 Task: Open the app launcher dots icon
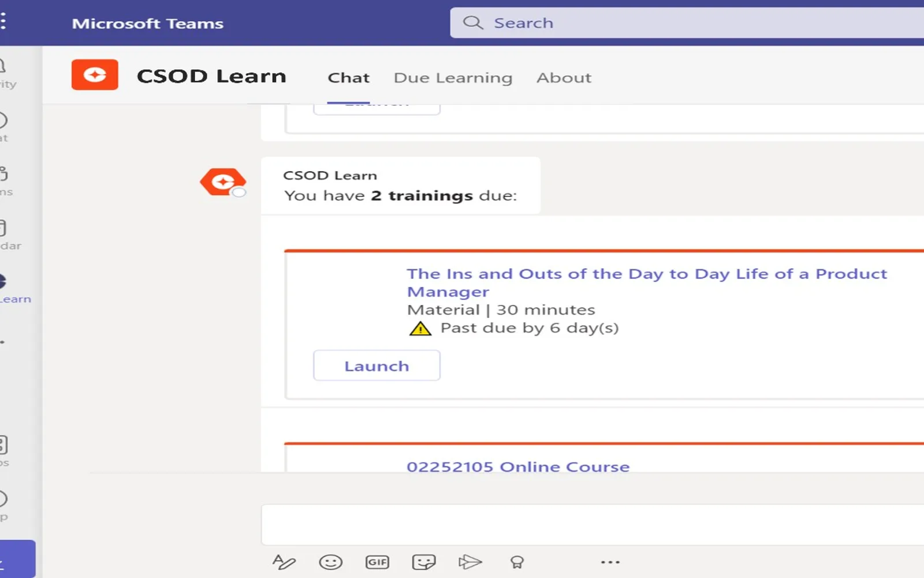pyautogui.click(x=3, y=21)
